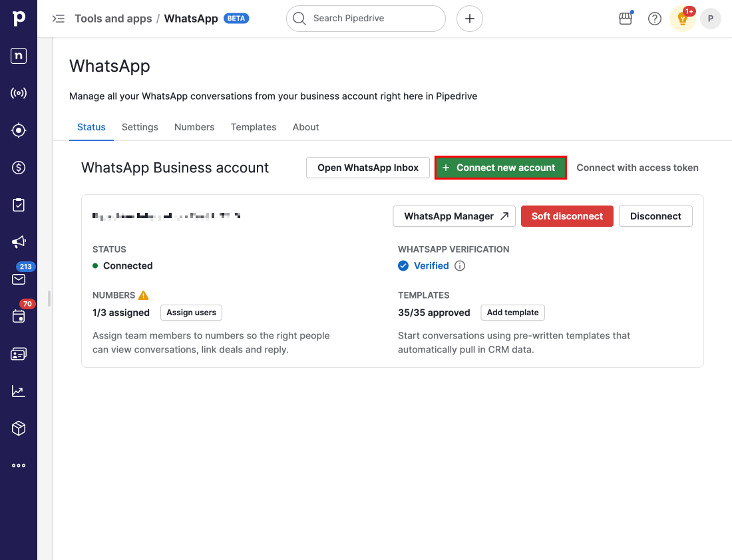Open the profile avatar P
732x560 pixels.
711,19
